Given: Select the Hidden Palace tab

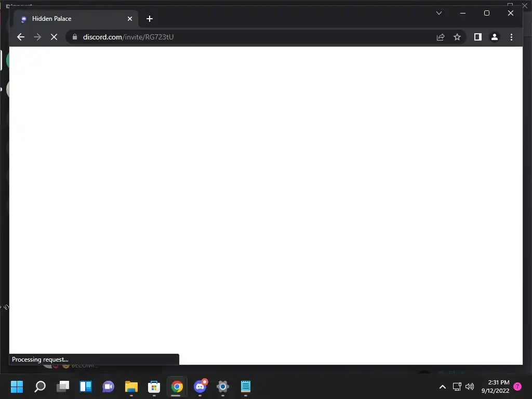Looking at the screenshot, I should coord(76,19).
